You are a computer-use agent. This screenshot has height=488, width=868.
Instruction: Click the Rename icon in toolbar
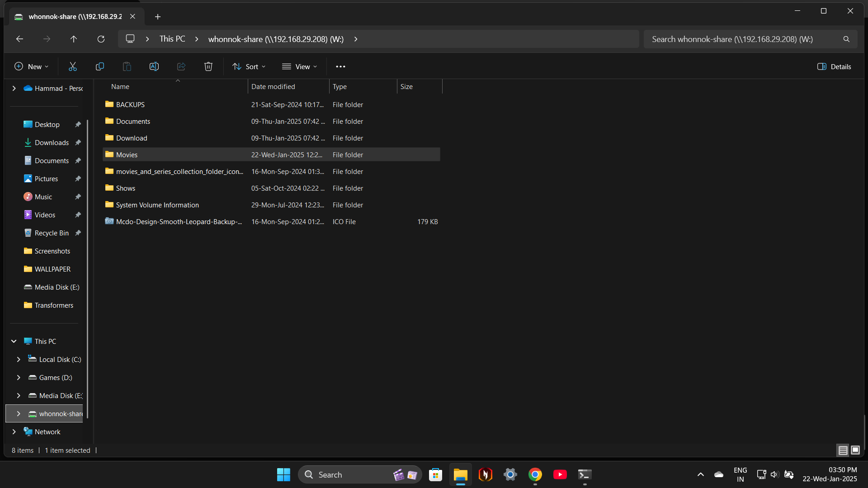(154, 66)
